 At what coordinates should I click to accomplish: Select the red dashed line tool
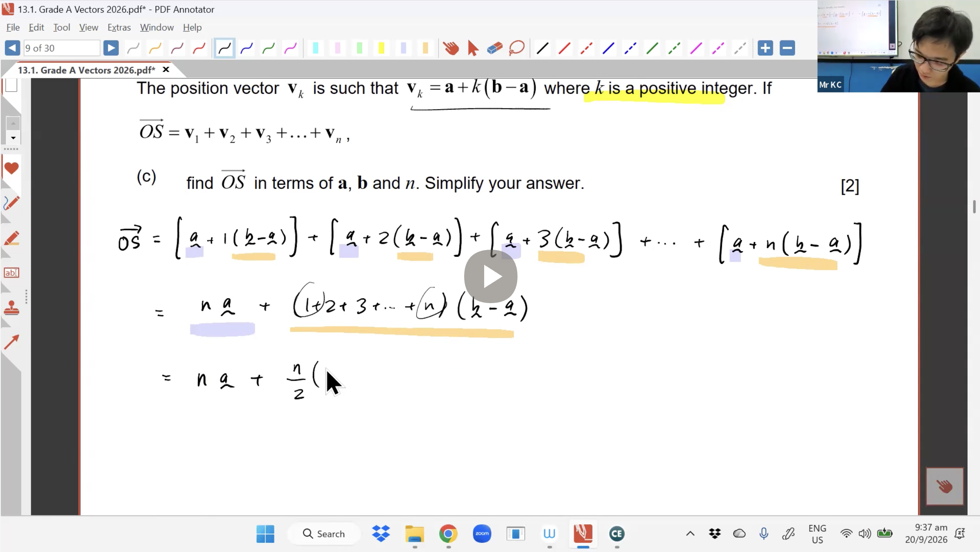tap(587, 48)
